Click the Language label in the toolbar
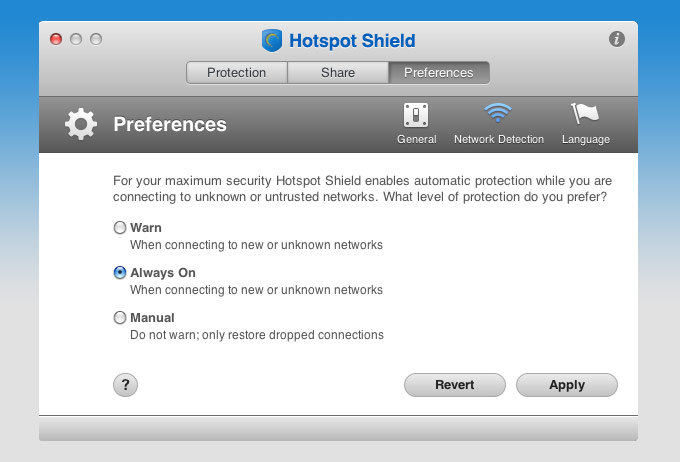This screenshot has width=680, height=462. pos(586,140)
